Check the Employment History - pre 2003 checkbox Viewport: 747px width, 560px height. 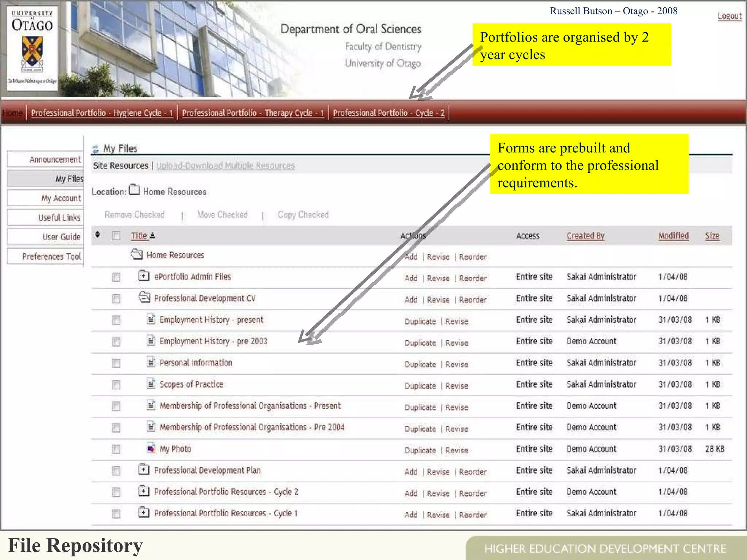(x=116, y=342)
